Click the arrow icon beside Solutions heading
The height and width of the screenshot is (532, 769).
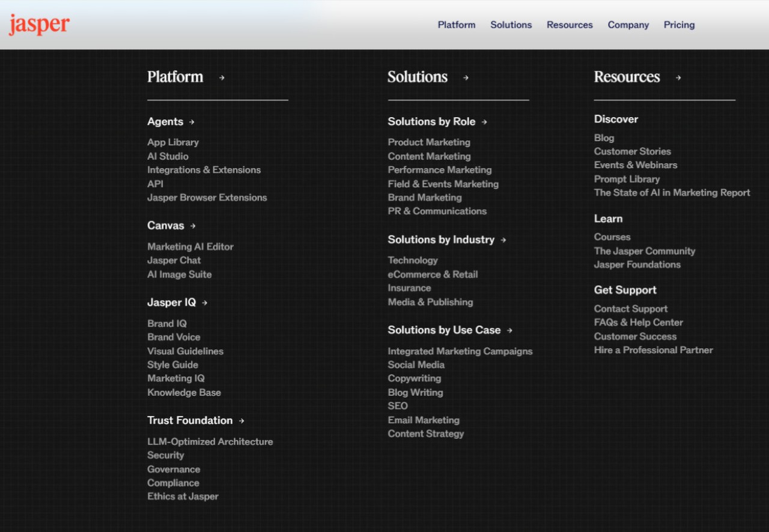coord(466,77)
